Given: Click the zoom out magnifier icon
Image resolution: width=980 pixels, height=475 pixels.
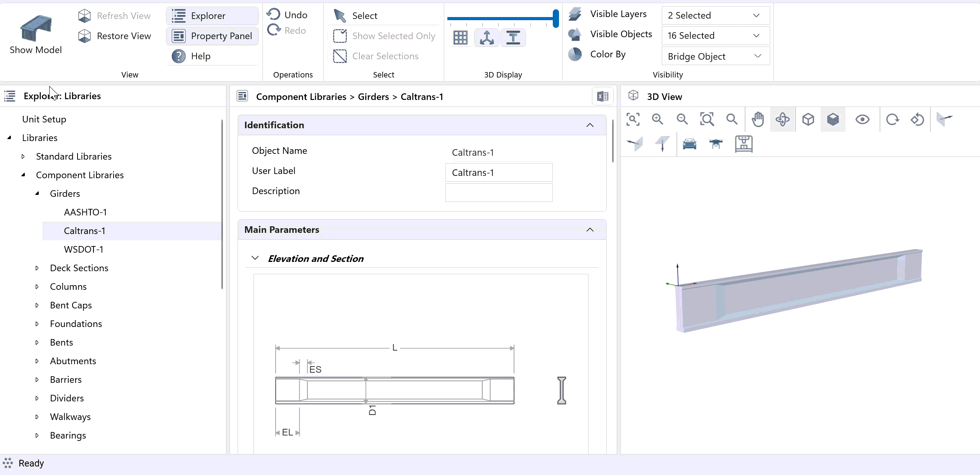Looking at the screenshot, I should (682, 119).
